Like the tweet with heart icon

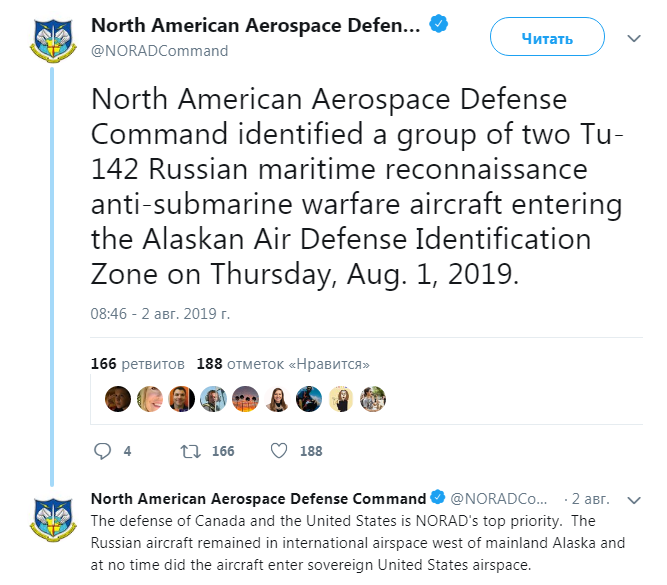coord(279,451)
